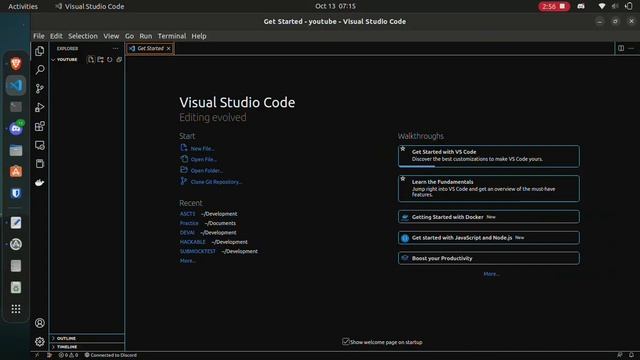
Task: Open Get Started with VS Code walkthrough
Action: (489, 156)
